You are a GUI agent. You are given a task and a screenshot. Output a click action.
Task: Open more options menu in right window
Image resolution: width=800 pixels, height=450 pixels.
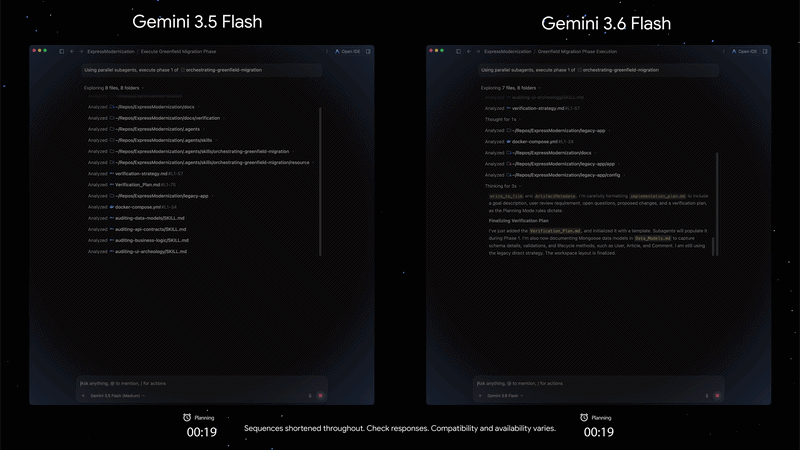[723, 51]
